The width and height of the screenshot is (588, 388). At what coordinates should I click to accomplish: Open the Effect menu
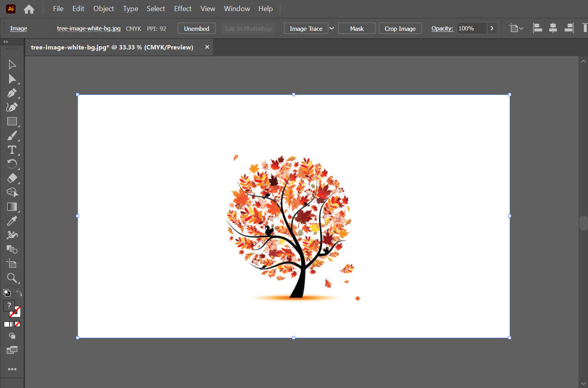tap(182, 9)
